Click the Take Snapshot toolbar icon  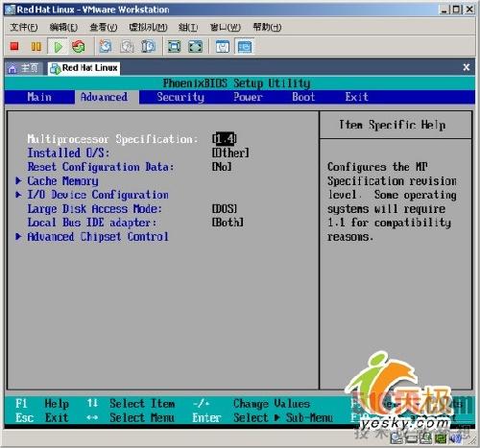(x=106, y=47)
